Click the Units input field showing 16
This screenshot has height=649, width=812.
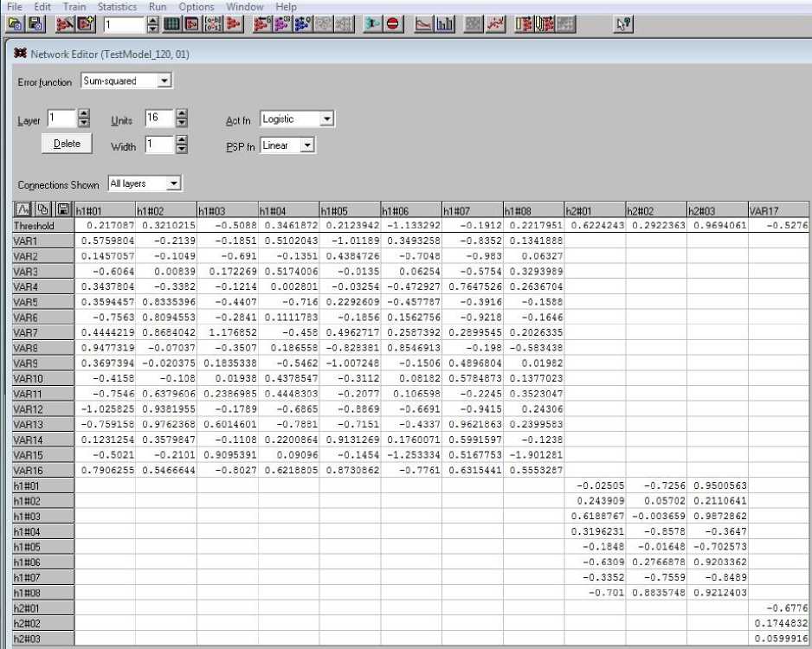pos(159,118)
